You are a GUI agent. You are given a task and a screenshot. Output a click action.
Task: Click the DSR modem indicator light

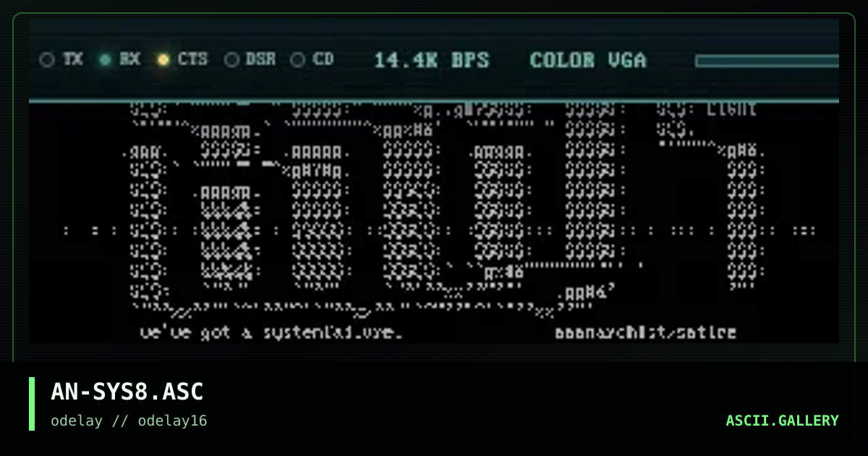[x=231, y=60]
